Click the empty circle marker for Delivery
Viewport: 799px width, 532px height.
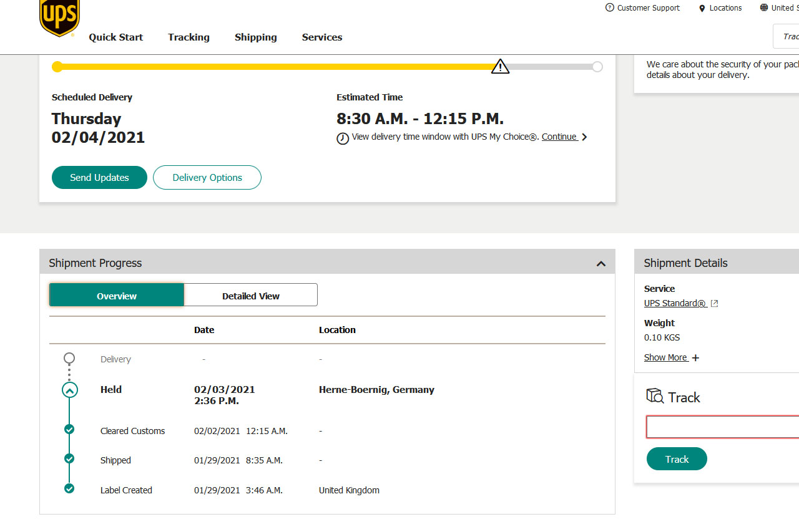pos(69,358)
